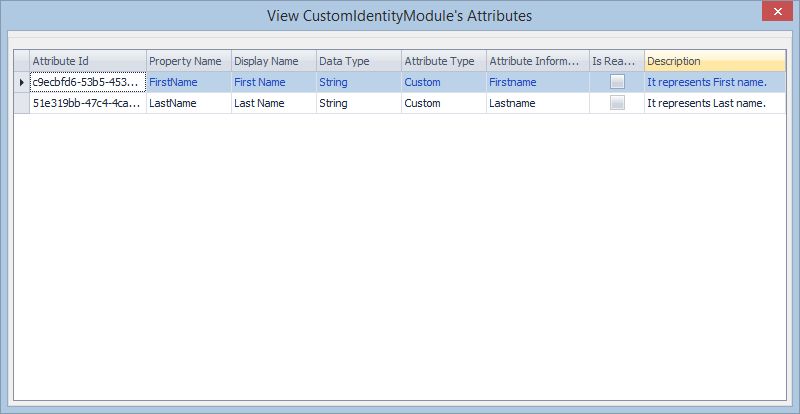Sort by Attribute Id column header
The height and width of the screenshot is (414, 800).
(88, 61)
